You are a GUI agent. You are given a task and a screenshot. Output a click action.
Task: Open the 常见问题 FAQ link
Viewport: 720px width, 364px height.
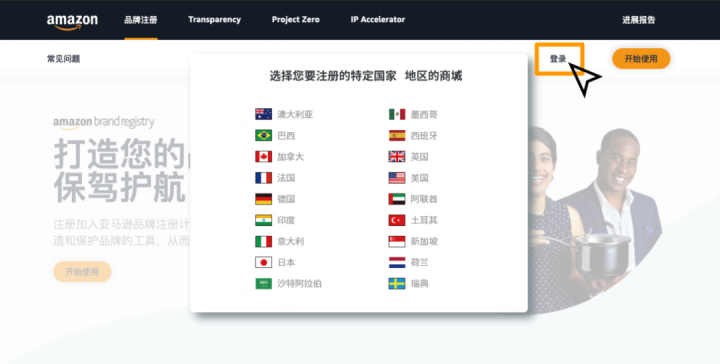coord(63,59)
